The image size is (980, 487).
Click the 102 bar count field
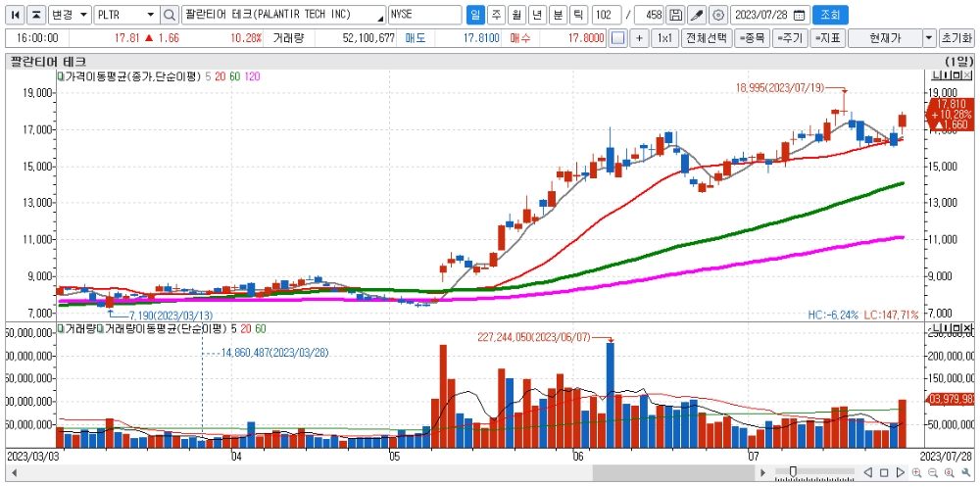(x=607, y=15)
